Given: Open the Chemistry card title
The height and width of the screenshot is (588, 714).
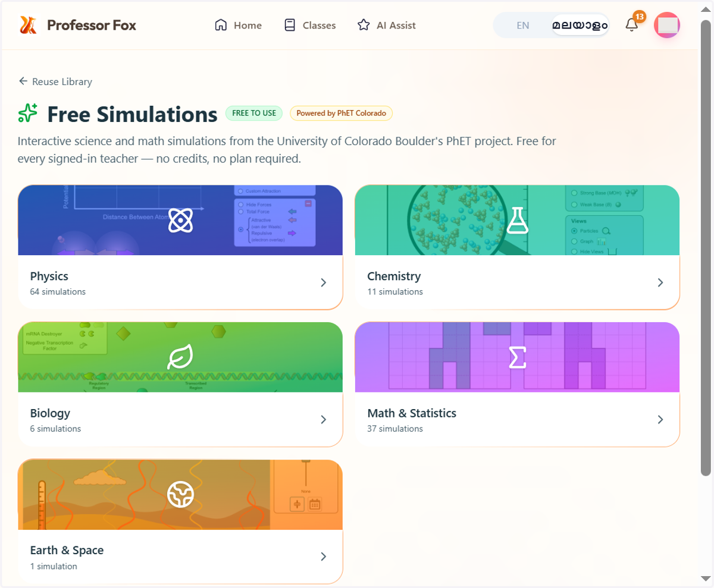Looking at the screenshot, I should tap(394, 276).
